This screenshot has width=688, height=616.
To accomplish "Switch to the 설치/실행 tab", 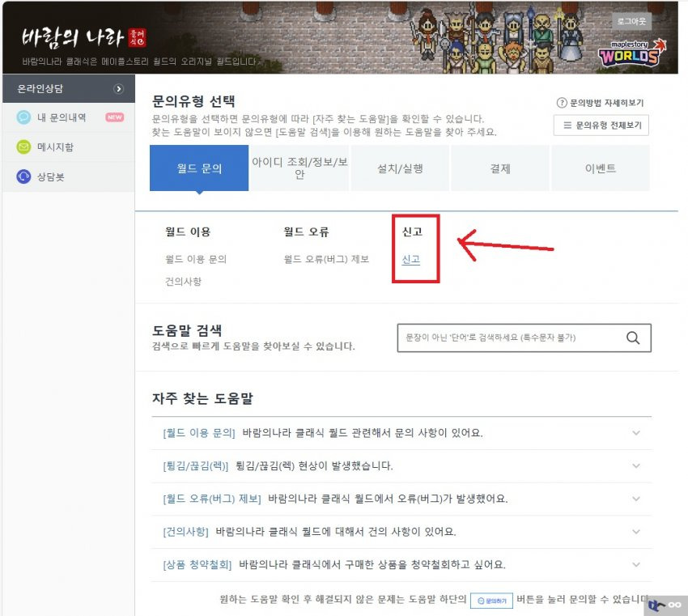I will 400,168.
